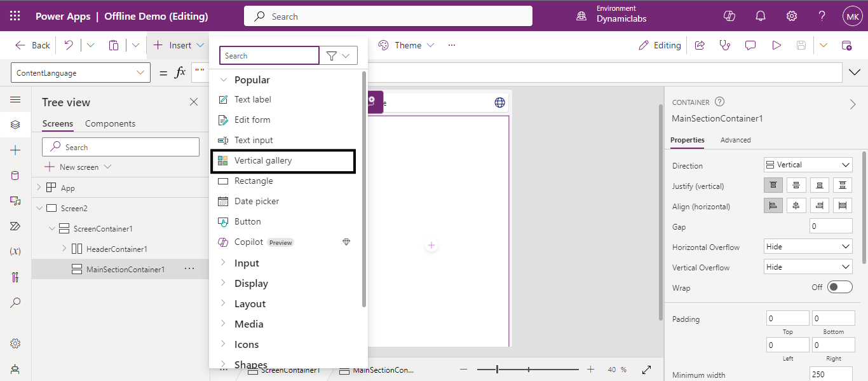Open Data pane from left sidebar

tap(15, 176)
